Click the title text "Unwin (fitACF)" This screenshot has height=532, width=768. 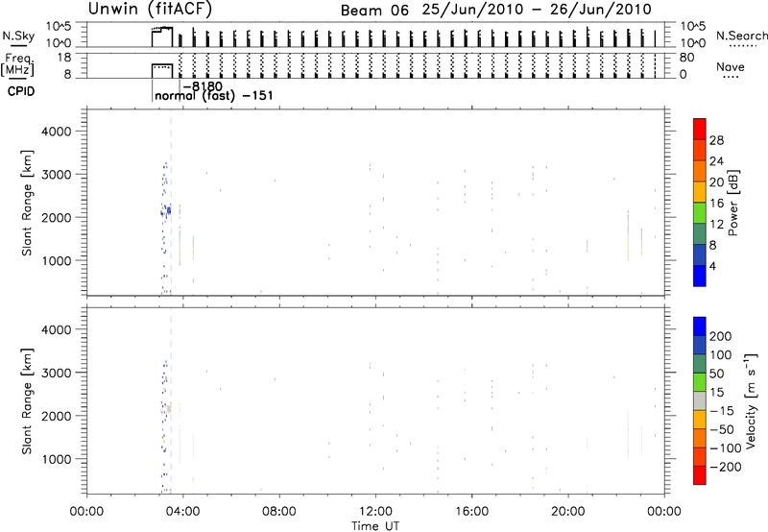(150, 9)
